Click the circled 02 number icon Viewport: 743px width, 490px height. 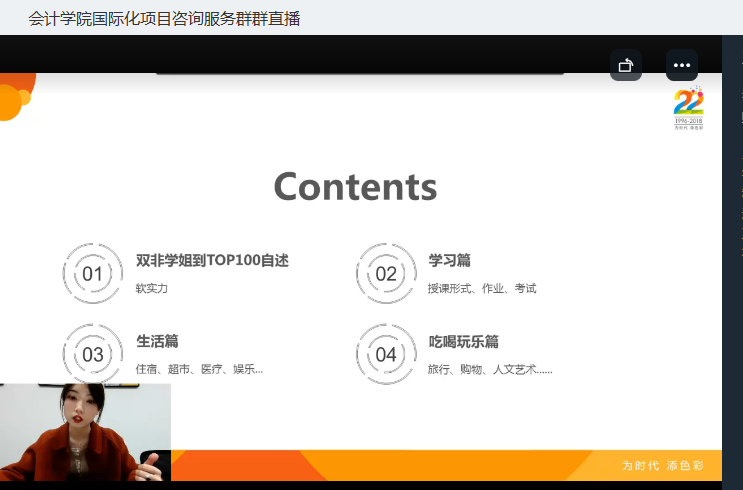[x=386, y=274]
